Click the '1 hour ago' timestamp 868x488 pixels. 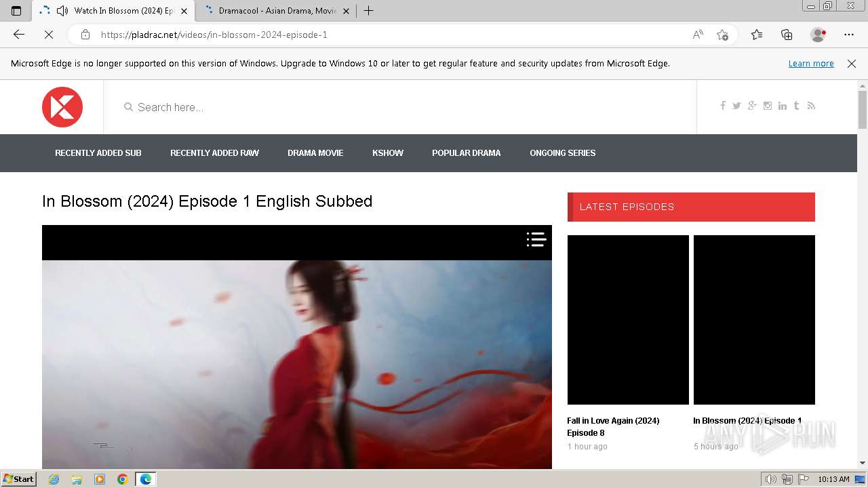click(x=587, y=447)
